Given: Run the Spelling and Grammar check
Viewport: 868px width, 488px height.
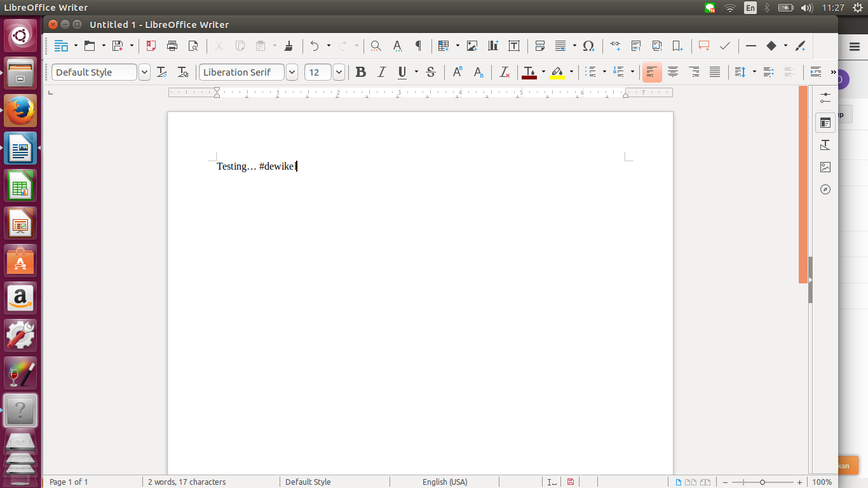Looking at the screenshot, I should tap(397, 46).
